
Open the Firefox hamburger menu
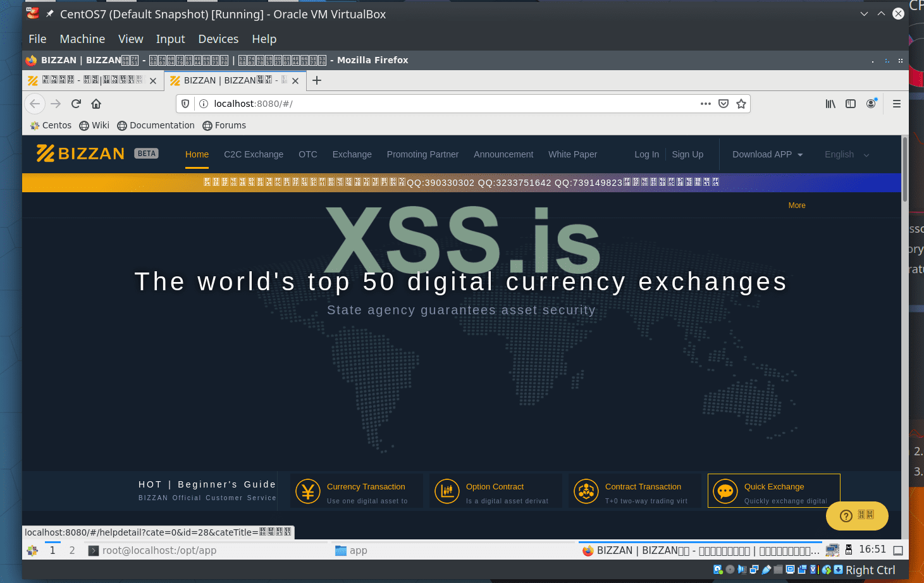(896, 103)
